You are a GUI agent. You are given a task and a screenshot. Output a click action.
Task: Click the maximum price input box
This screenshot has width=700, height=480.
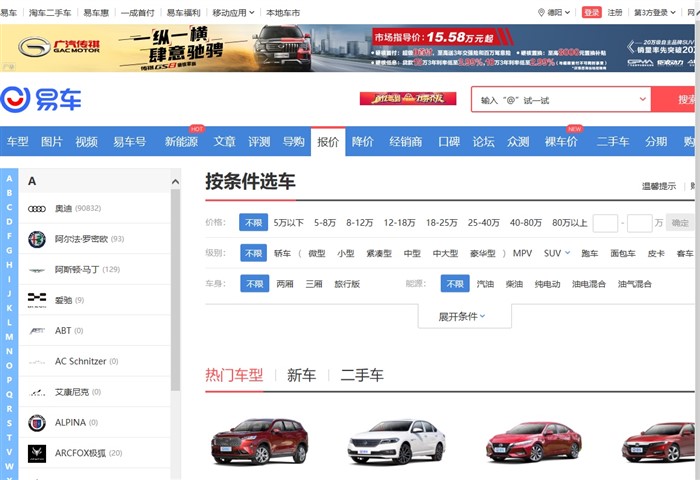(639, 223)
